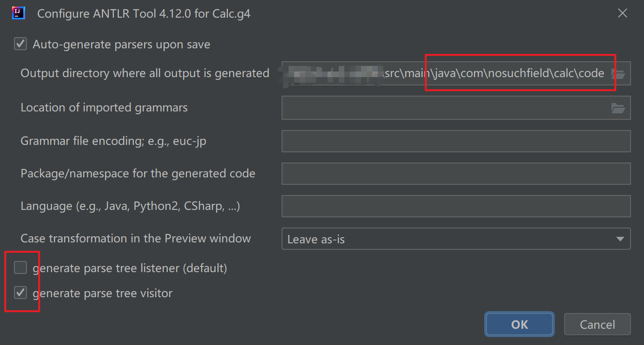Confirm settings with the OK button
Viewport: 644px width, 345px height.
click(x=519, y=324)
